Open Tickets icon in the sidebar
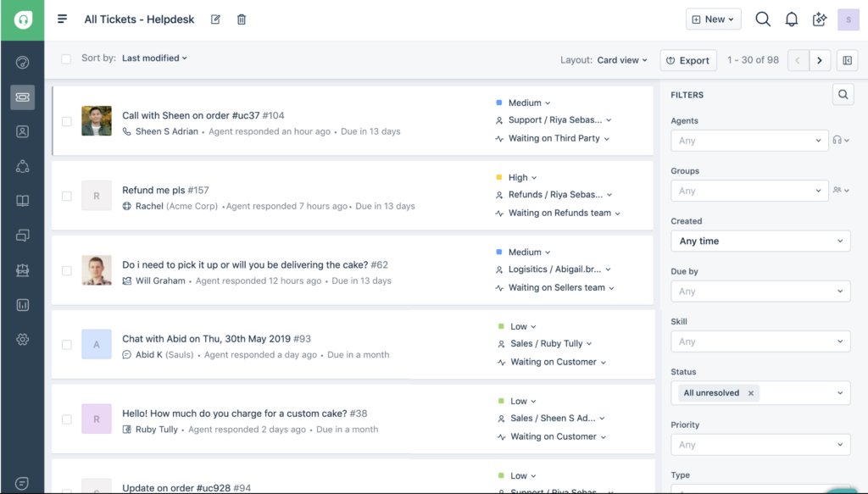This screenshot has width=868, height=494. [x=23, y=97]
